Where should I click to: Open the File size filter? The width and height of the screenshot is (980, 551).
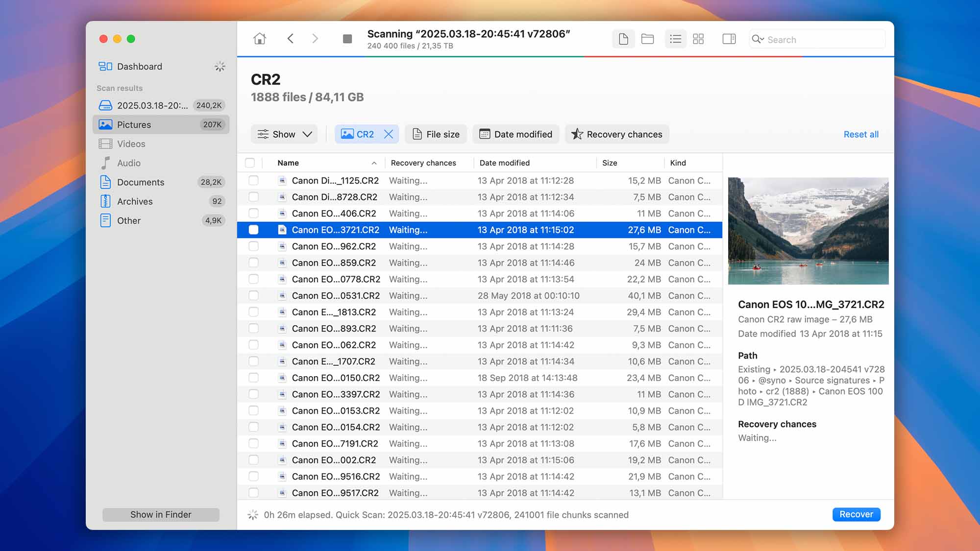pyautogui.click(x=436, y=134)
